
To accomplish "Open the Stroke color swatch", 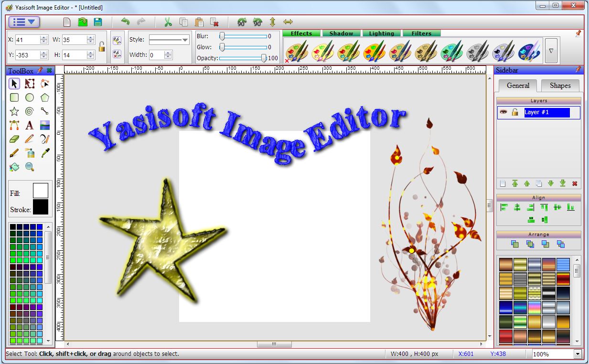I will point(41,207).
